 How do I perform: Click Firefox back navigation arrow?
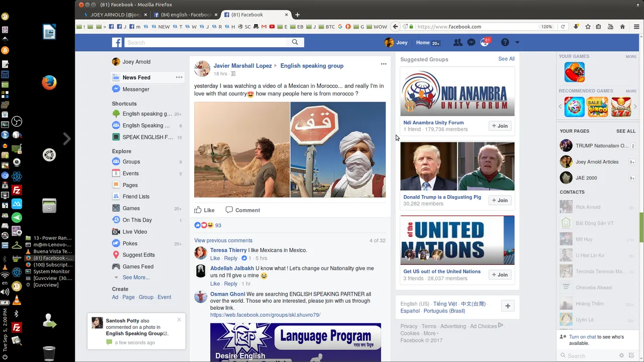click(x=395, y=27)
